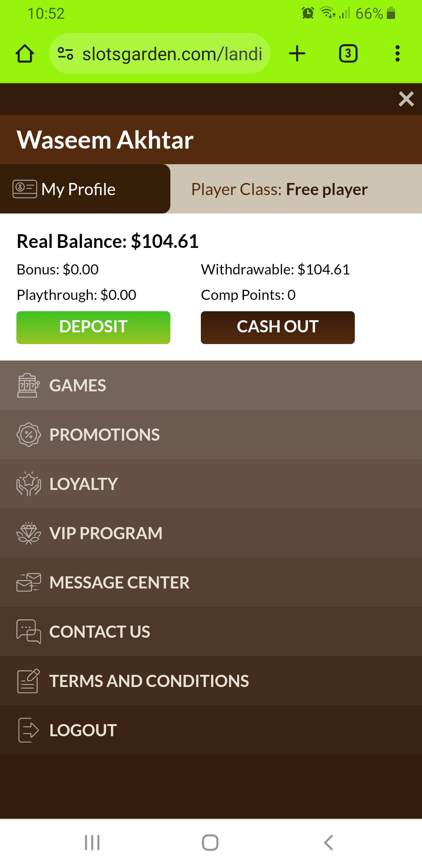Select the Loyalty hands-and-star icon

[x=29, y=484]
